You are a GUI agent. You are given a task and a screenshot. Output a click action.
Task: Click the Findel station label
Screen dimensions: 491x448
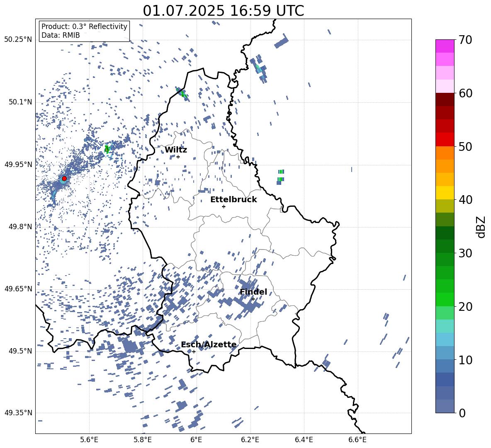coord(253,292)
